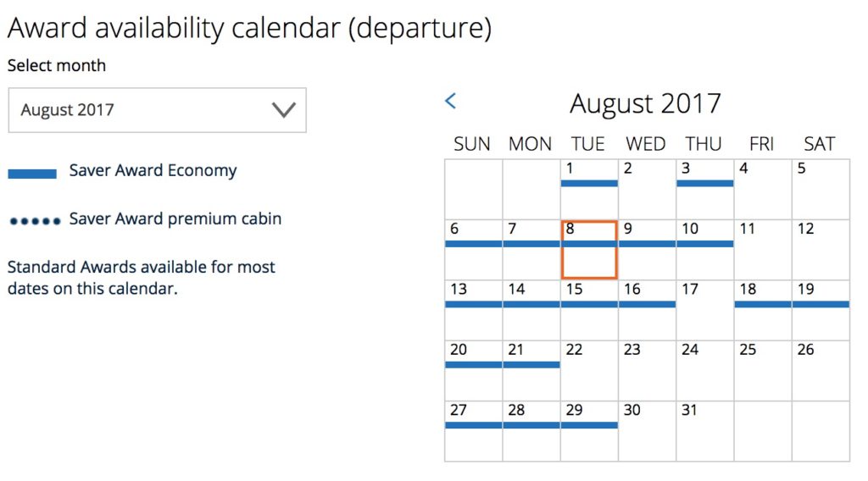The height and width of the screenshot is (481, 868).
Task: Pick August 31 date cell
Action: pyautogui.click(x=704, y=431)
